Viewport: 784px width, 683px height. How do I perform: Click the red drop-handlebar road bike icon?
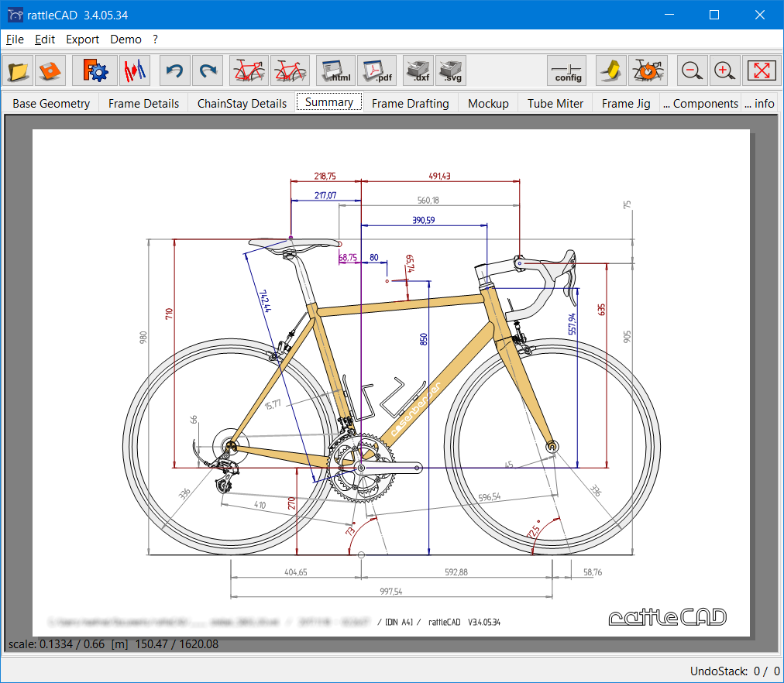tap(249, 70)
